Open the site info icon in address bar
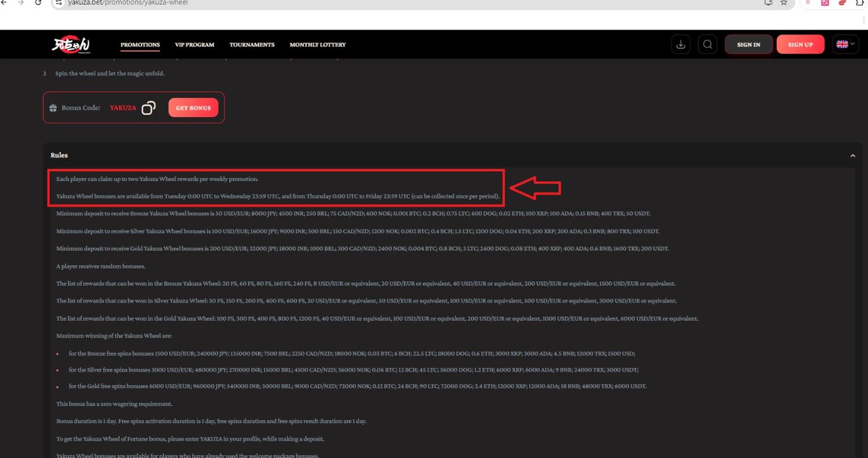Screen dimensions: 868x458 tap(58, 3)
